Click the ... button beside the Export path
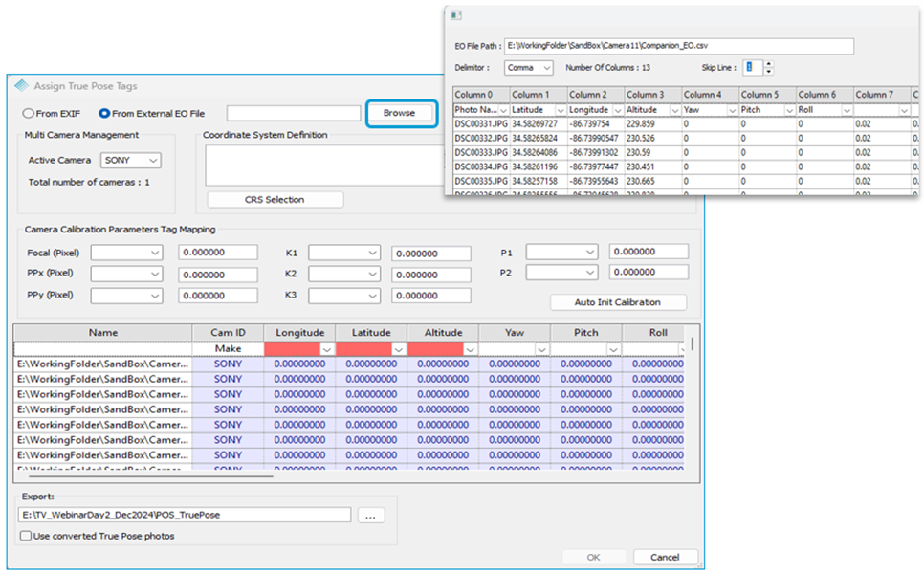 click(x=371, y=516)
